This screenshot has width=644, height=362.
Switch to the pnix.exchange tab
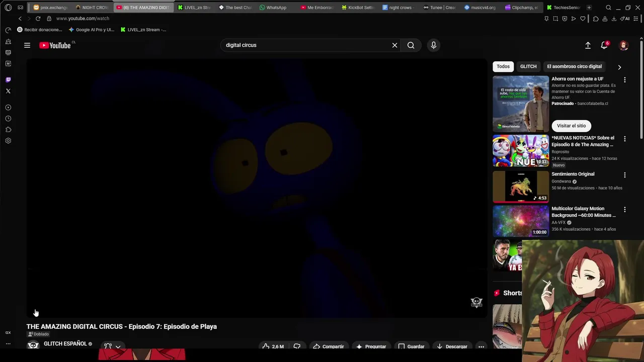tap(50, 8)
